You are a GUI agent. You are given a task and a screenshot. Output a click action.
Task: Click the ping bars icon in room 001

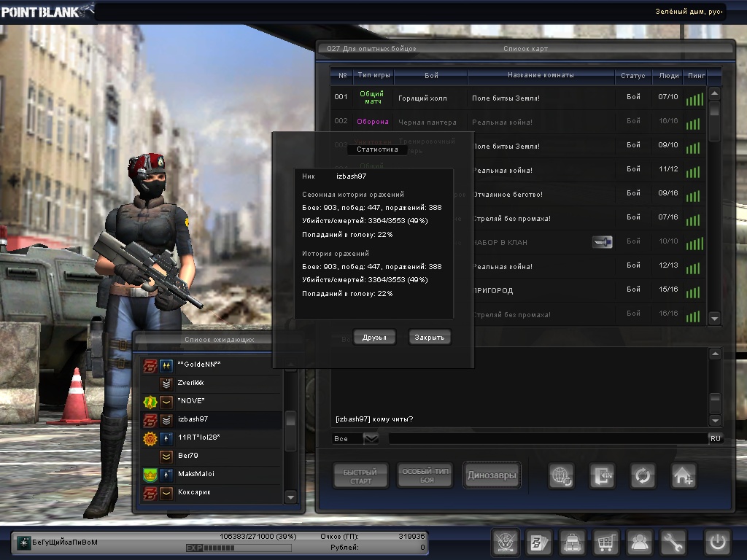click(694, 99)
